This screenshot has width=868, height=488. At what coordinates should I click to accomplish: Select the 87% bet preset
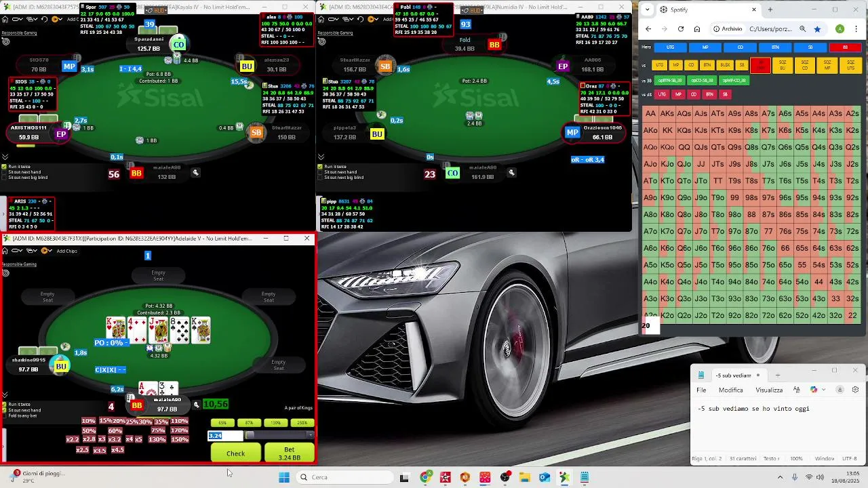[x=249, y=423]
